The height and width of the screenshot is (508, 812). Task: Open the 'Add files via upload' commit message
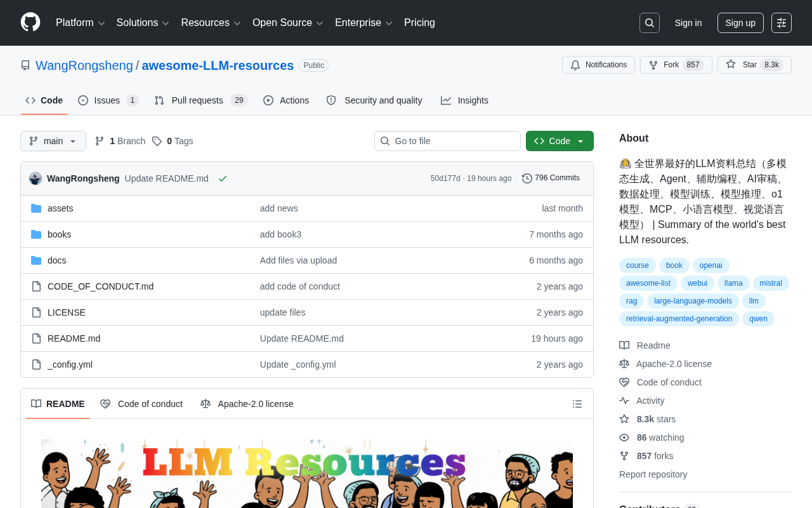point(298,260)
